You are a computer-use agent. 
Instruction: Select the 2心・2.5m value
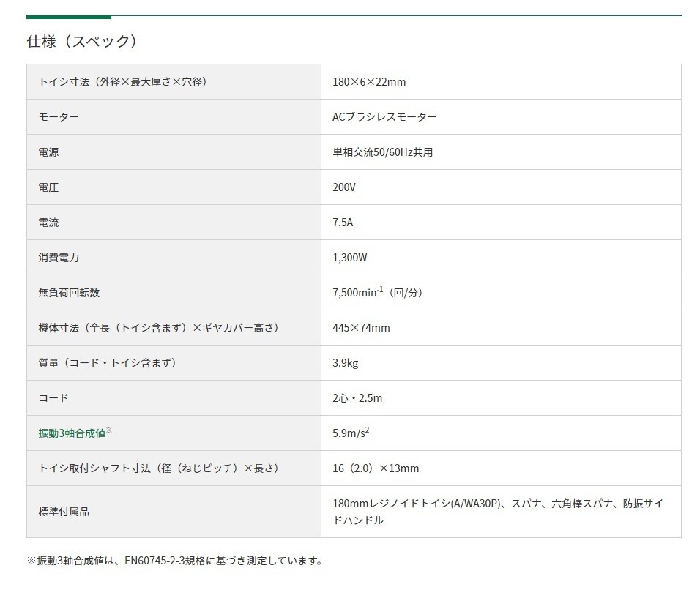pos(357,398)
